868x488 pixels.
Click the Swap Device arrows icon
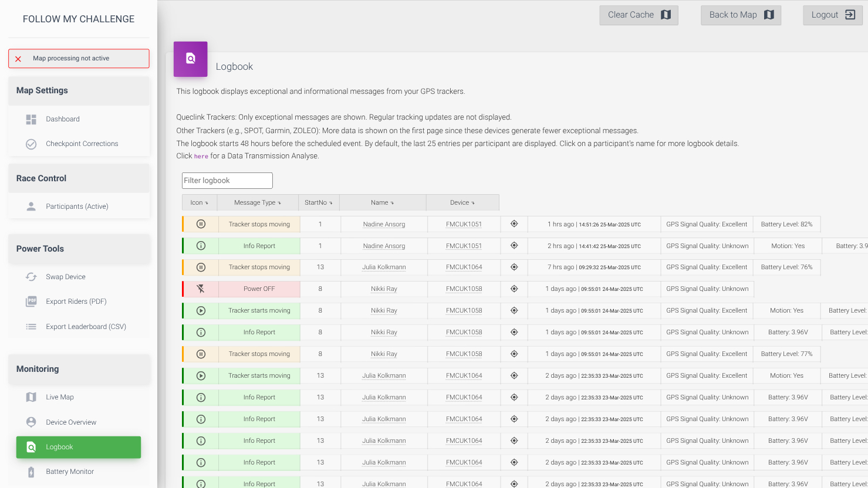31,277
